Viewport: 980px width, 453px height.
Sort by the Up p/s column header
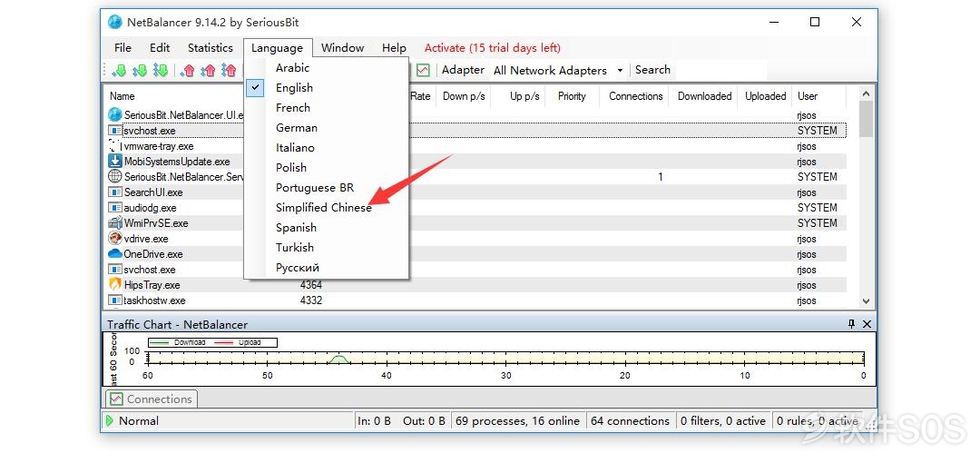click(x=524, y=95)
